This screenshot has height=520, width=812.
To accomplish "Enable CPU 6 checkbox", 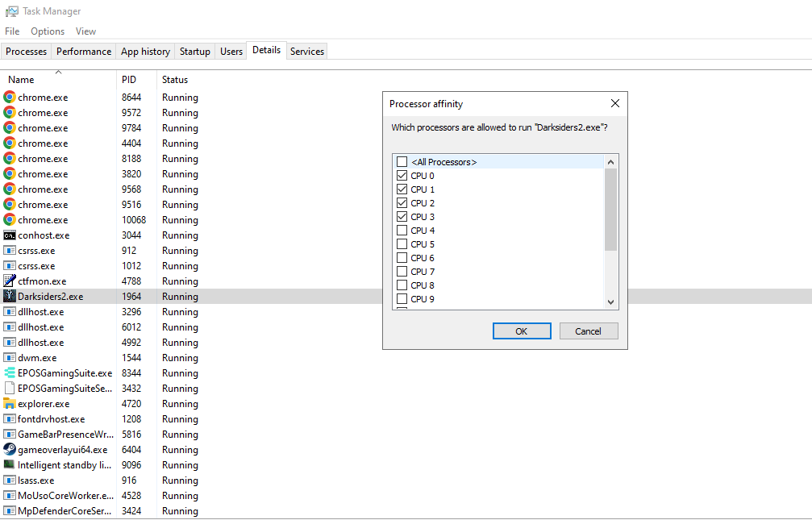I will (402, 257).
